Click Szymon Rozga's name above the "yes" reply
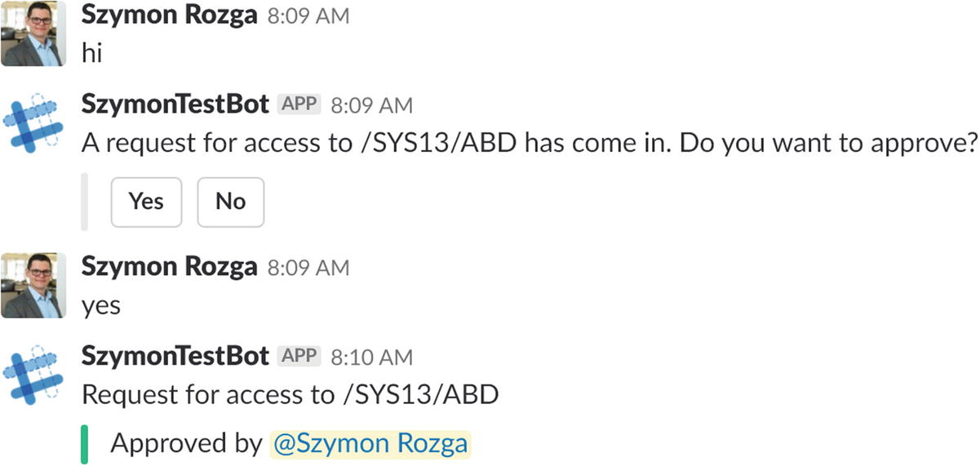The image size is (980, 466). pos(170,267)
